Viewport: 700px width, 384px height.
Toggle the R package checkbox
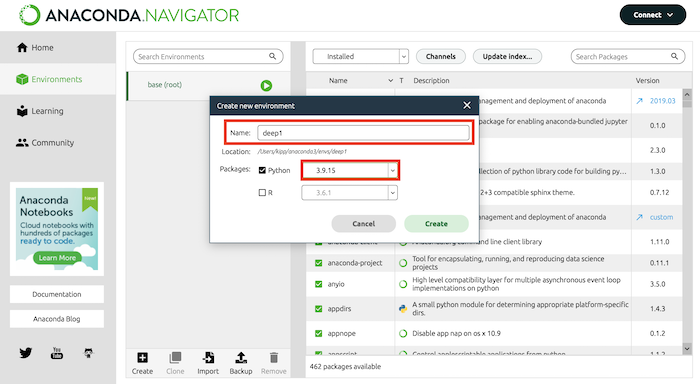tap(262, 192)
